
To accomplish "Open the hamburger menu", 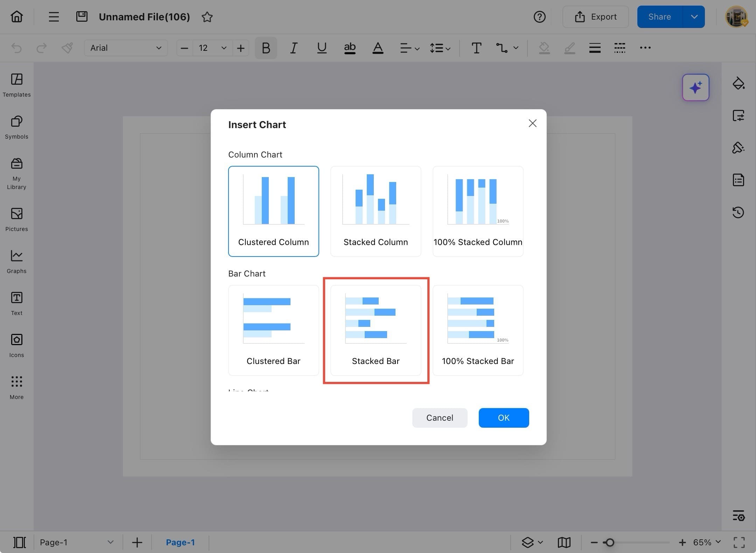I will click(x=54, y=16).
